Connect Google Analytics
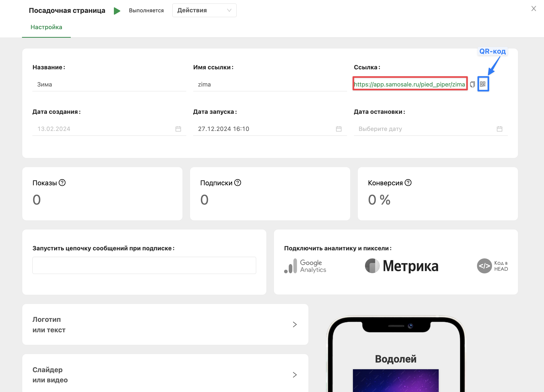 pyautogui.click(x=305, y=266)
